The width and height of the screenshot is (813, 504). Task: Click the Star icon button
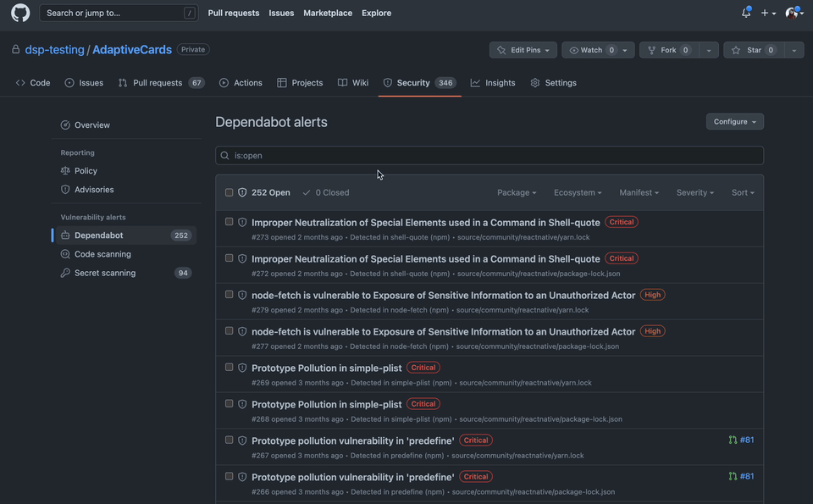coord(753,50)
